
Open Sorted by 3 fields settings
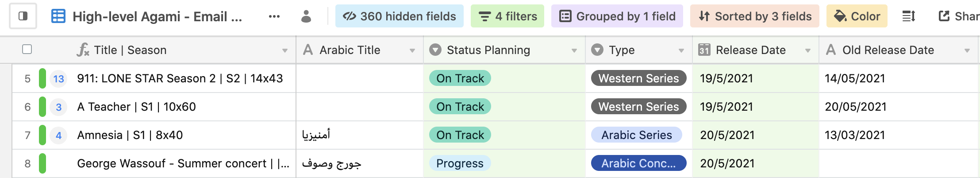pos(755,16)
